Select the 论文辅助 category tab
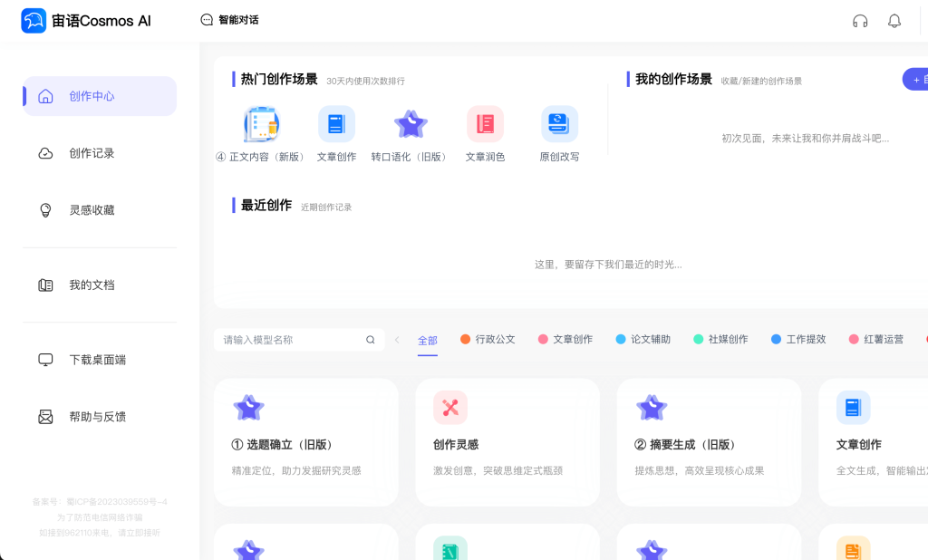Screen dimensions: 928x560 coord(643,339)
